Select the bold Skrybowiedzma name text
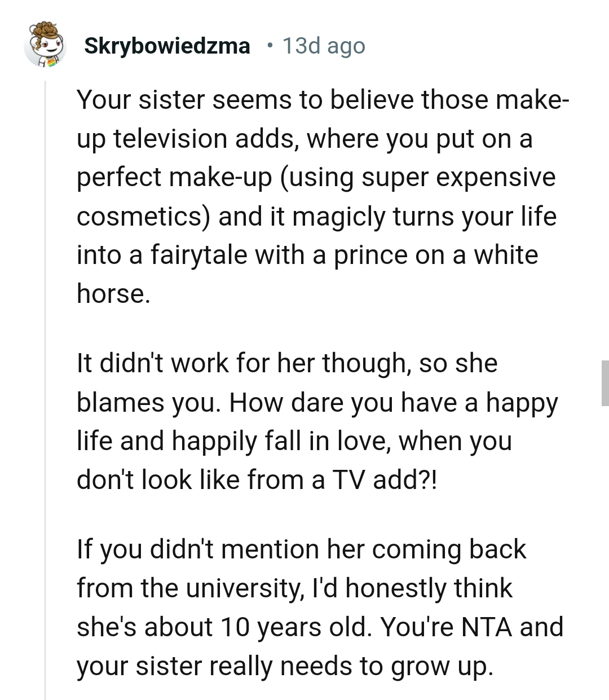Viewport: 609px width, 700px height. point(167,46)
